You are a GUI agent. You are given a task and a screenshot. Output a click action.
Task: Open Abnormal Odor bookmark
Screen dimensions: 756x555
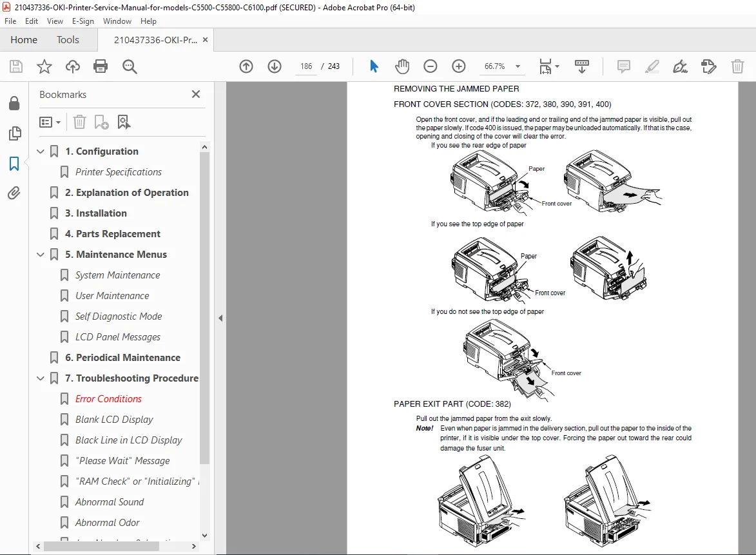click(x=107, y=523)
